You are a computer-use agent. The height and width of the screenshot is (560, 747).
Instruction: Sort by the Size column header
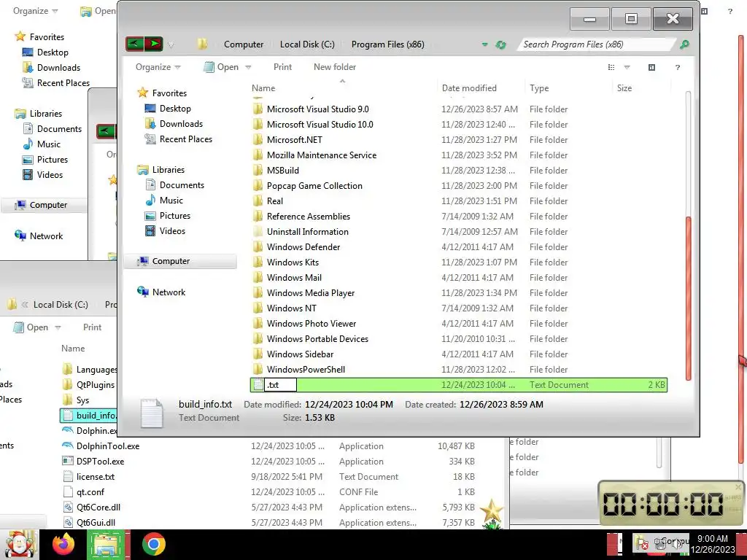pyautogui.click(x=624, y=88)
